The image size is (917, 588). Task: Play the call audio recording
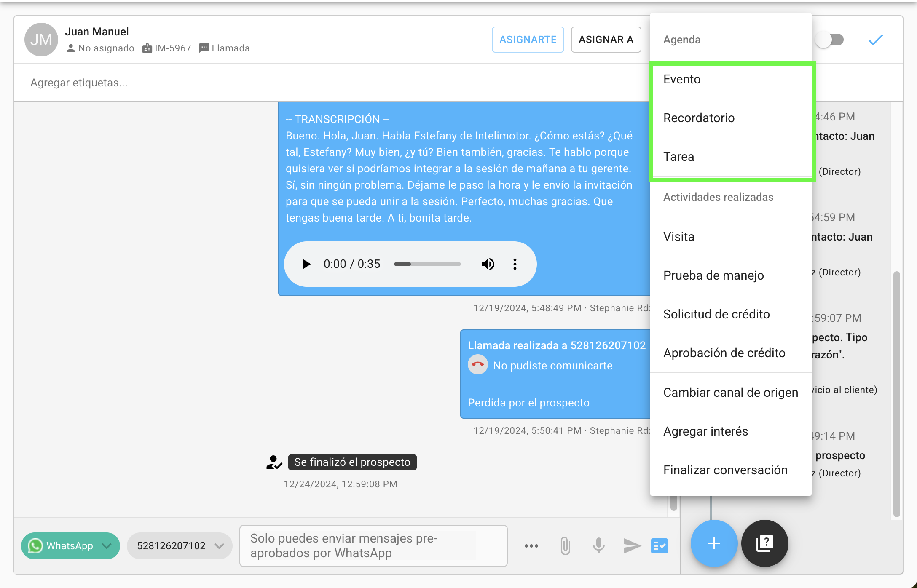pos(306,264)
